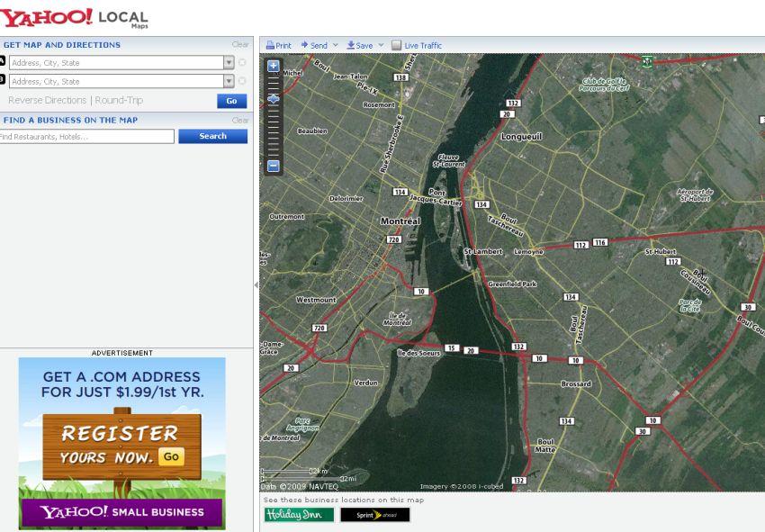Click the zoom in plus button
The height and width of the screenshot is (532, 765).
point(274,66)
